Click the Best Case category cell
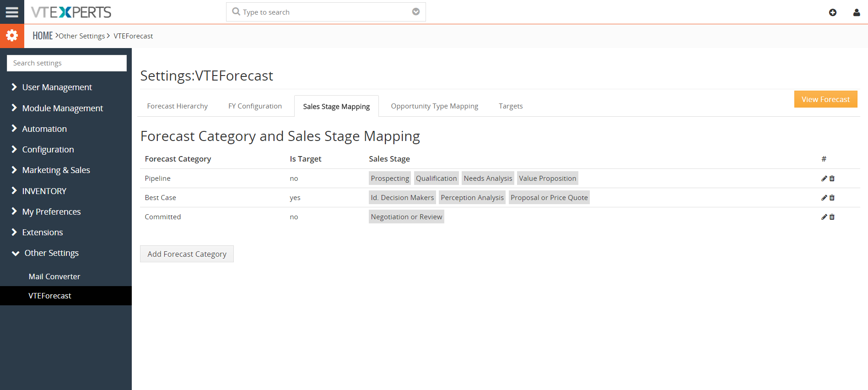This screenshot has height=390, width=868. pos(160,198)
